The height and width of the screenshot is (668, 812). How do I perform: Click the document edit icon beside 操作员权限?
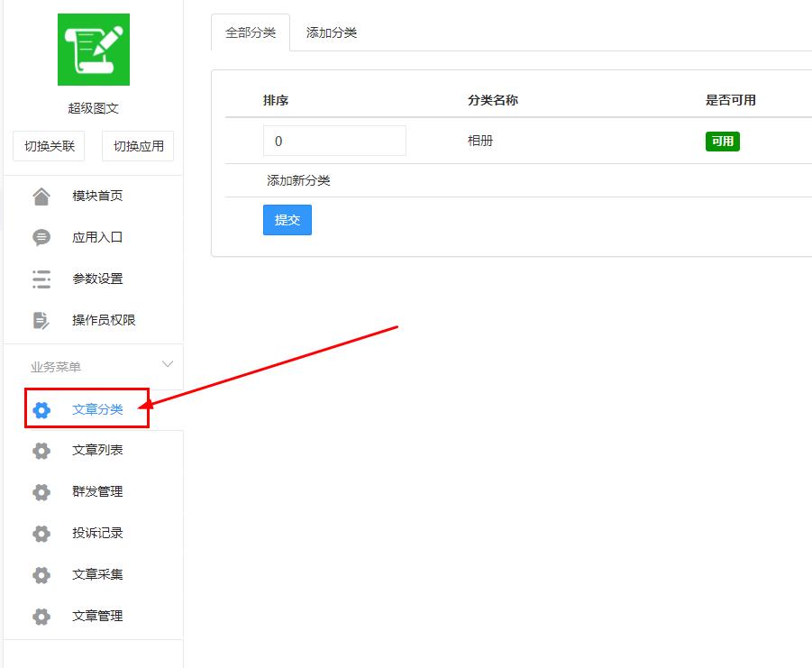pos(41,321)
